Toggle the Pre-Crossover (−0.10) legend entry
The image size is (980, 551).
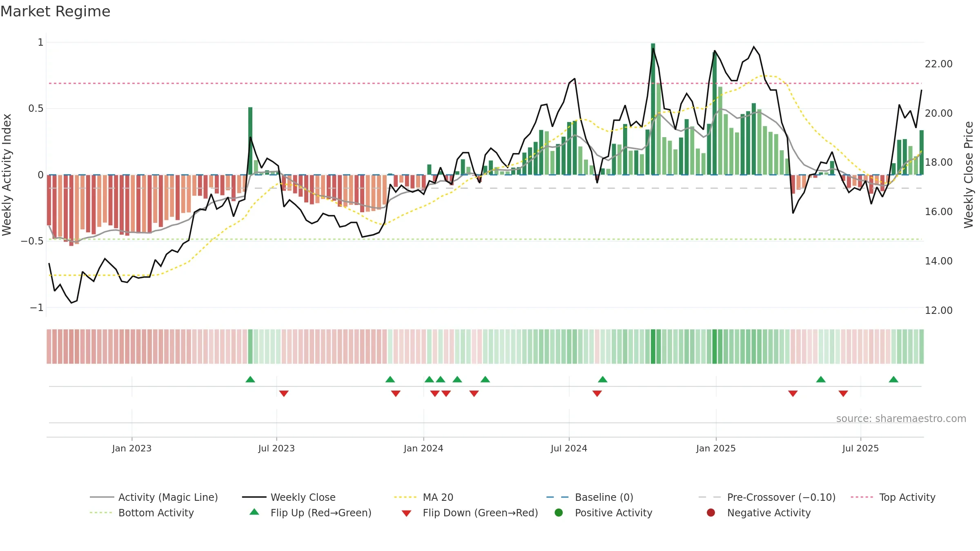tap(767, 497)
